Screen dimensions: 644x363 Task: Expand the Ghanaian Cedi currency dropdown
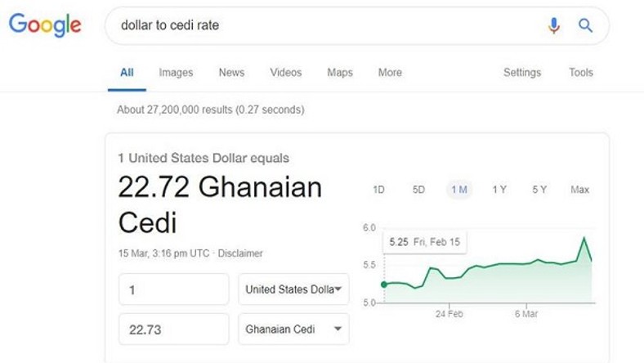tap(293, 329)
